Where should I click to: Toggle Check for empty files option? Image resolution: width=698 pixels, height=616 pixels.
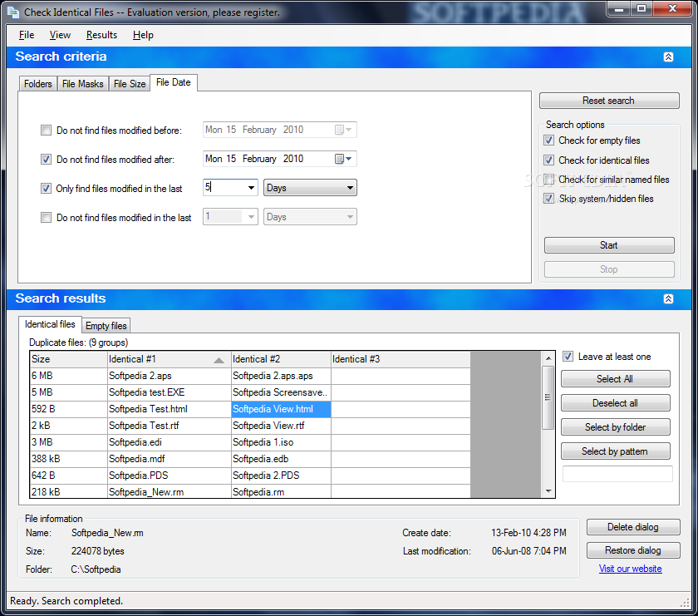[549, 140]
